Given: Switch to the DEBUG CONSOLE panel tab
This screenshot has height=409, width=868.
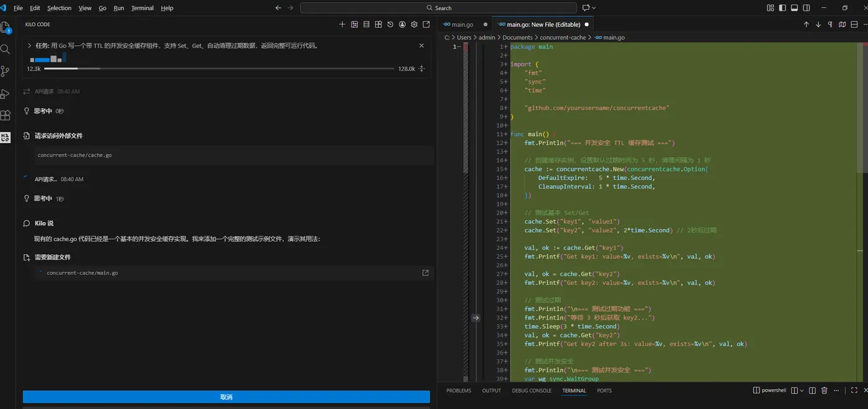Looking at the screenshot, I should [531, 390].
